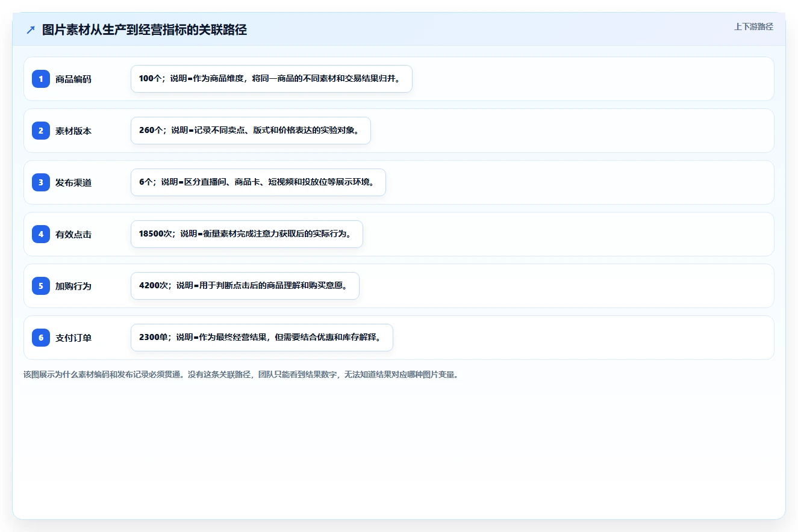Select the 支付订单 label
Image resolution: width=798 pixels, height=532 pixels.
click(x=73, y=338)
